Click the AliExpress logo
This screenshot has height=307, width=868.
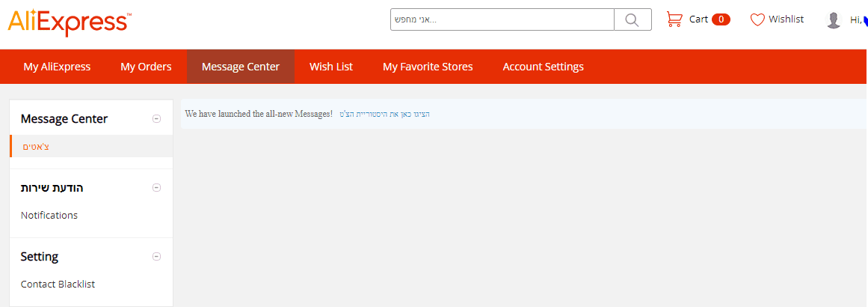coord(70,21)
